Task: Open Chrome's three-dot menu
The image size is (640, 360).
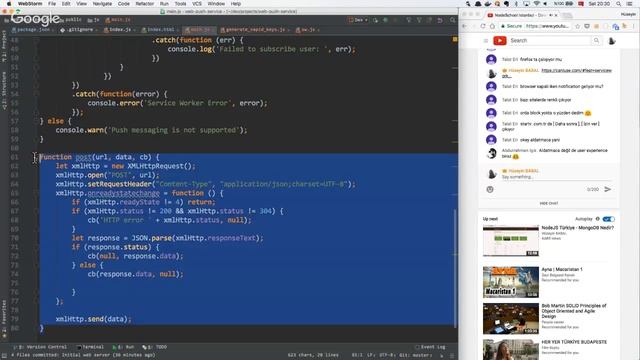Action: [634, 26]
